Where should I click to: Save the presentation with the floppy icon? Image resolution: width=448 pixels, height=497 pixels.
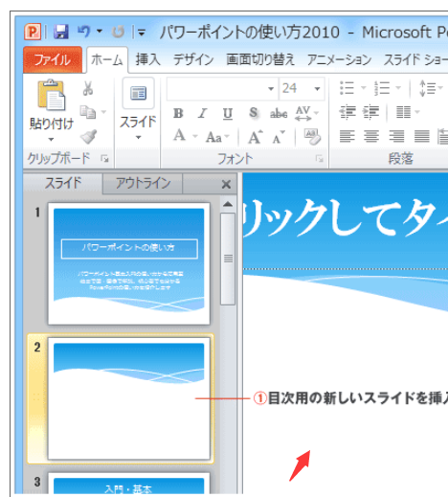point(60,32)
